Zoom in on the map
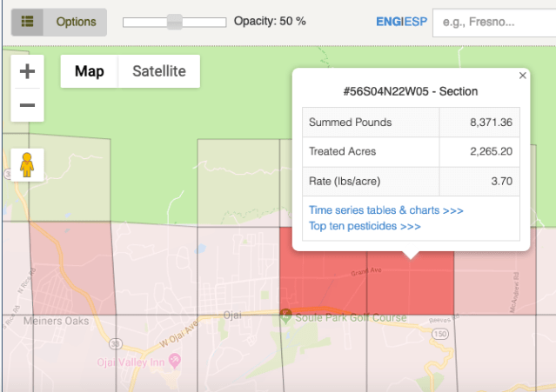This screenshot has height=392, width=556. [27, 71]
